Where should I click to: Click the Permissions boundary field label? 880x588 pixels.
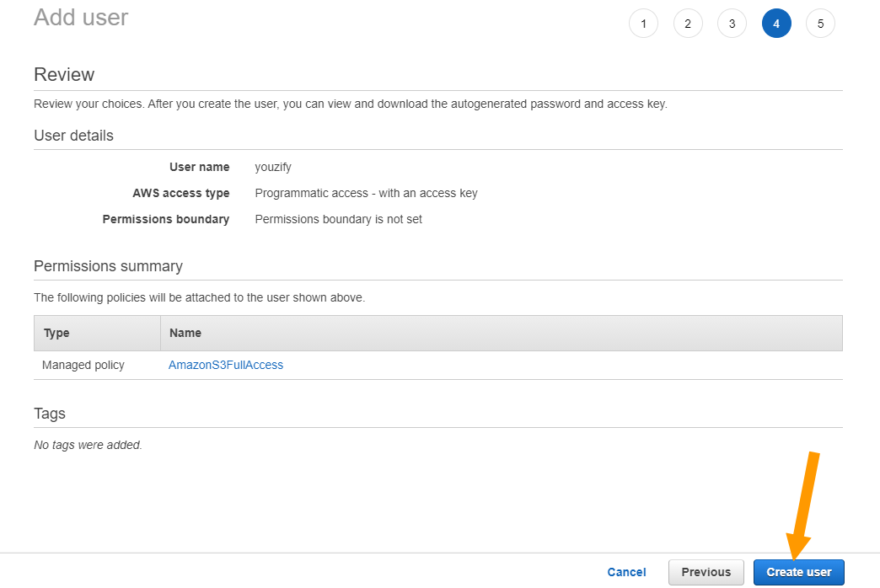[x=165, y=219]
